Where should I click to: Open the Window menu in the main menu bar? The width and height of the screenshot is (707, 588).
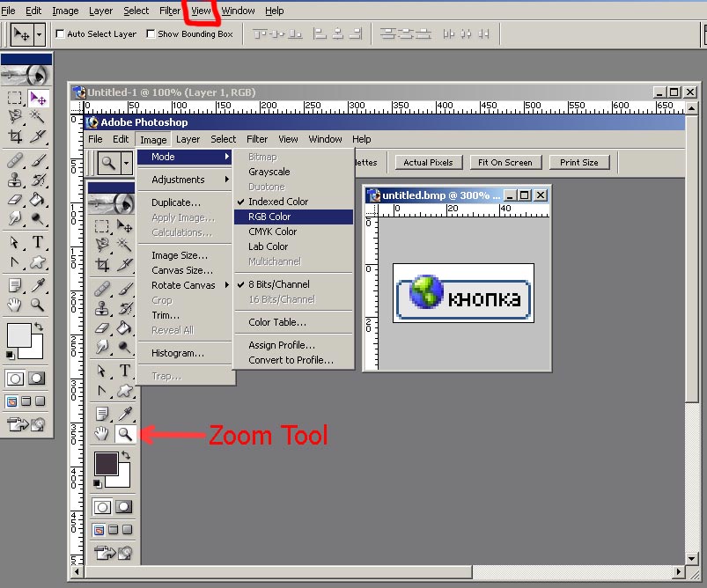tap(238, 11)
